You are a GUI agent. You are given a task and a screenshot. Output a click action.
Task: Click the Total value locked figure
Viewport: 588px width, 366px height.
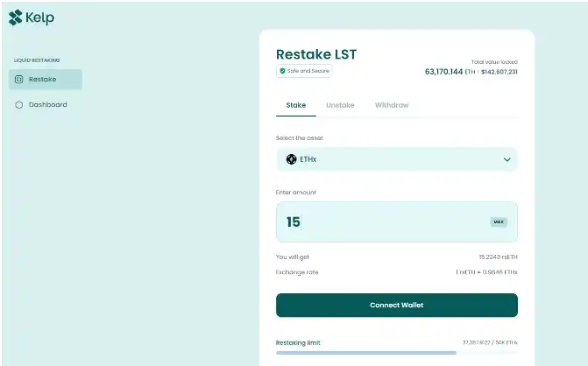(471, 72)
